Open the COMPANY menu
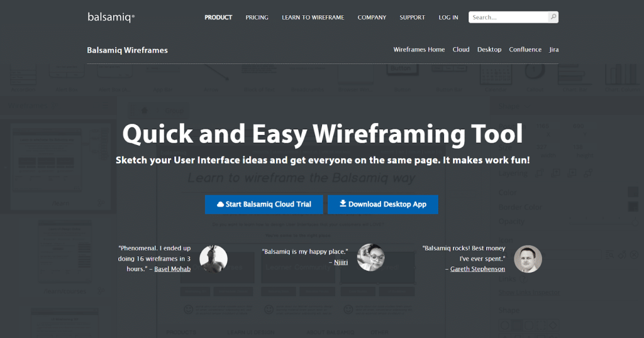The width and height of the screenshot is (644, 338). 372,17
